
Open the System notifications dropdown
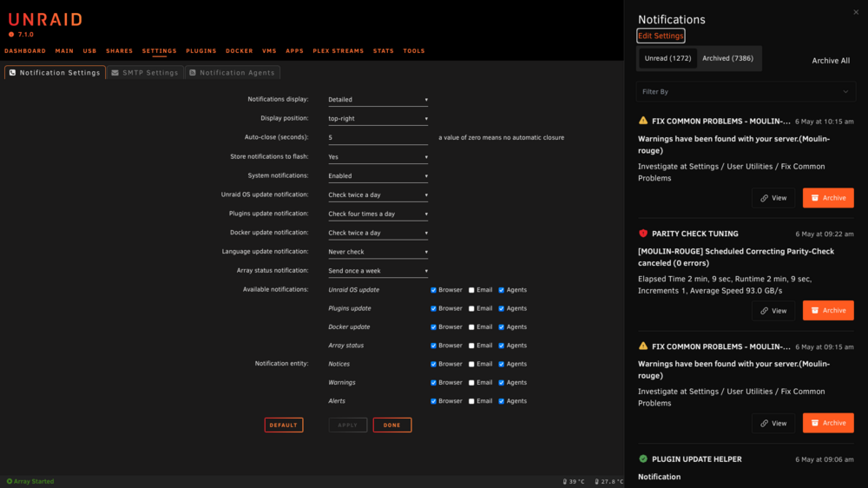378,175
